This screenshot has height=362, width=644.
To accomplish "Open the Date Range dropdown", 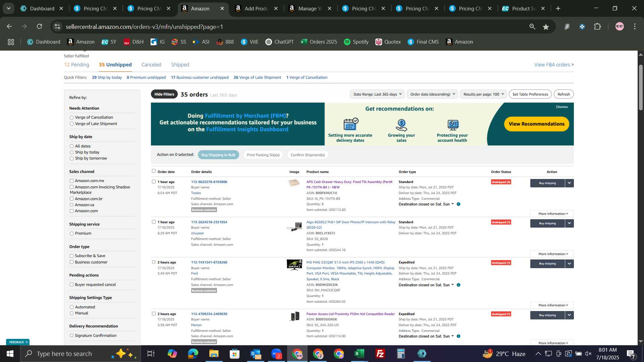I will coord(377,94).
